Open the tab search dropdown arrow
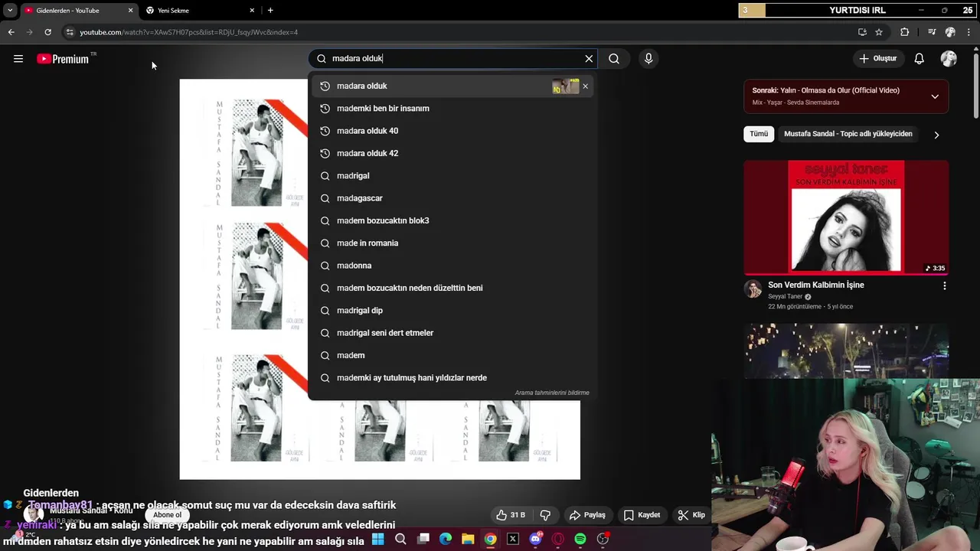The image size is (980, 551). [10, 11]
